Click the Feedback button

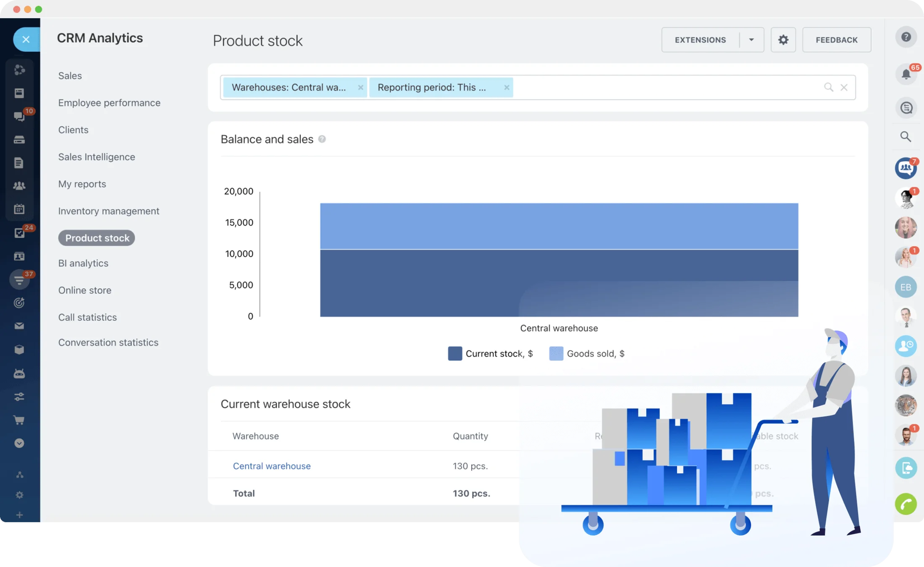tap(836, 40)
